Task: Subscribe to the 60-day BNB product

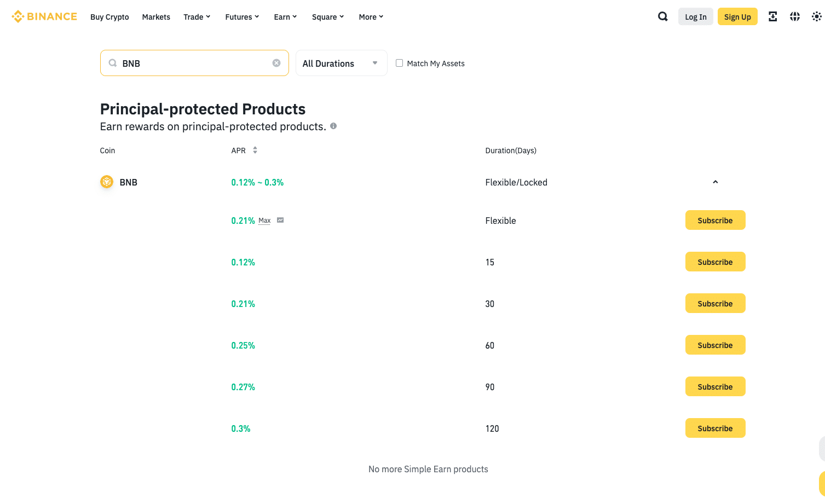Action: click(715, 345)
